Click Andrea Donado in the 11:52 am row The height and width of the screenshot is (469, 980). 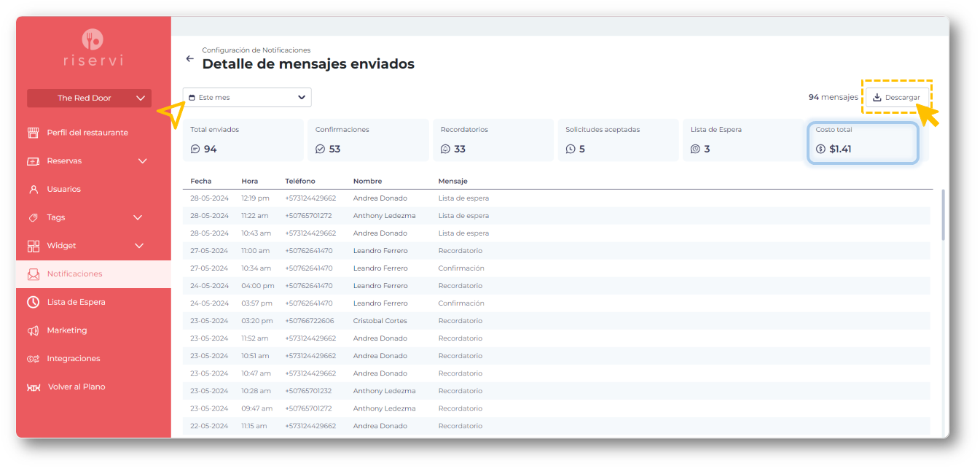(x=380, y=338)
